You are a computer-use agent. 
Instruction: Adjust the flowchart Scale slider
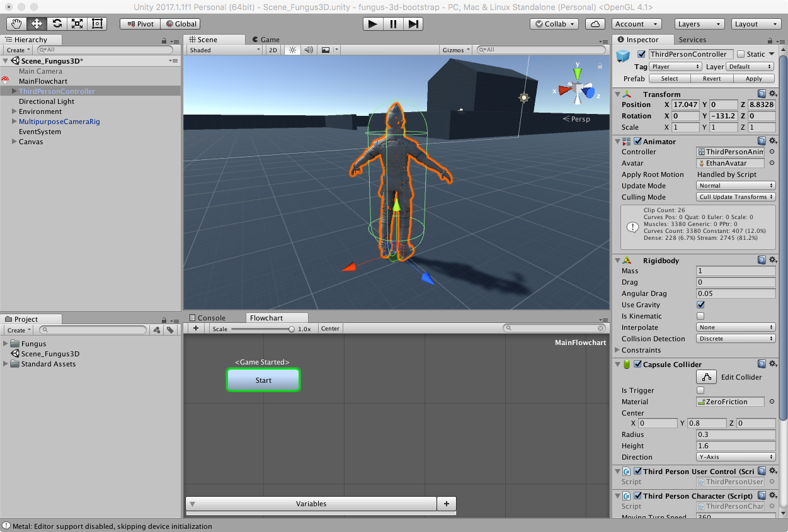[x=292, y=329]
